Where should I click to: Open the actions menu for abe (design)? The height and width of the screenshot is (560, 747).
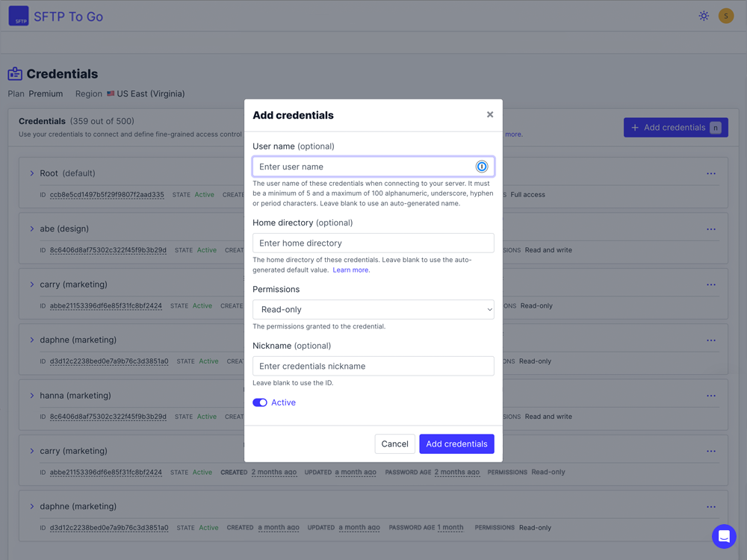(x=710, y=228)
